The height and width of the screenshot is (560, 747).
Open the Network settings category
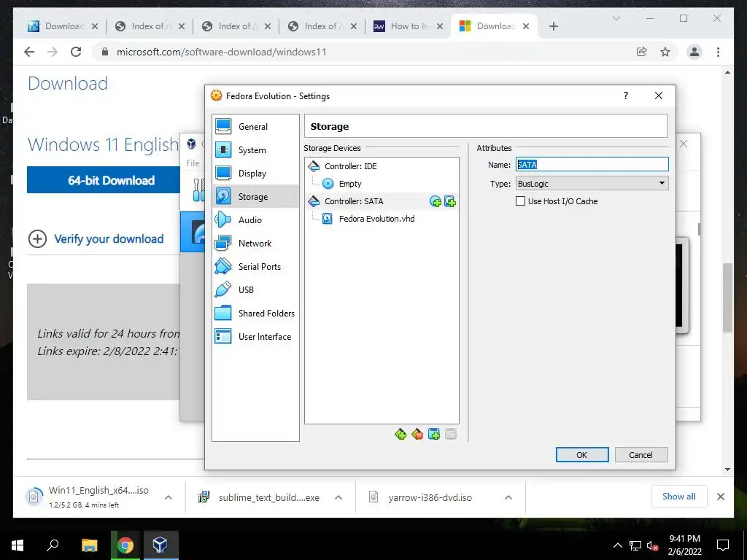(255, 243)
